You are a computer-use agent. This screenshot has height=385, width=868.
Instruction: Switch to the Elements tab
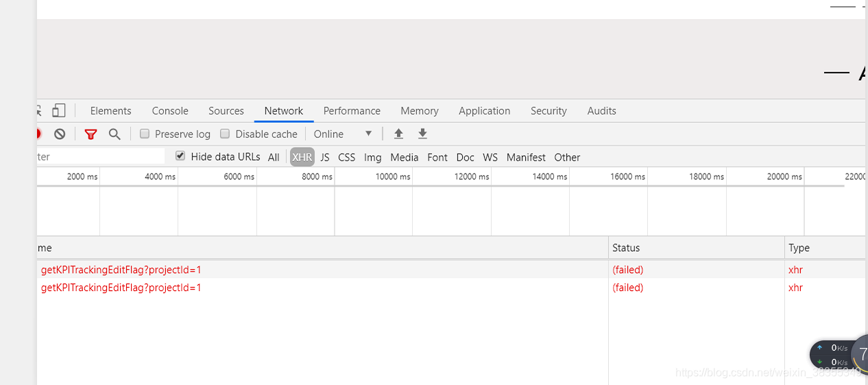click(110, 110)
